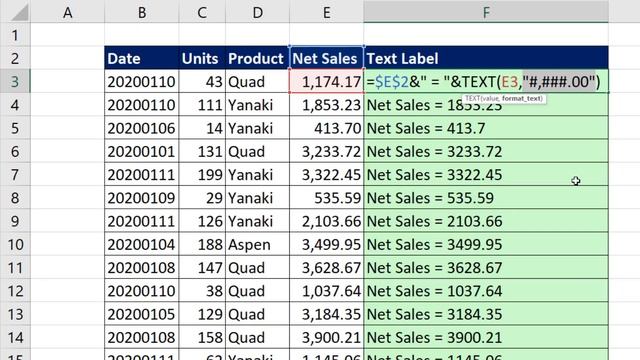Select net sales cell 2,103.66
The width and height of the screenshot is (640, 360).
click(x=327, y=221)
